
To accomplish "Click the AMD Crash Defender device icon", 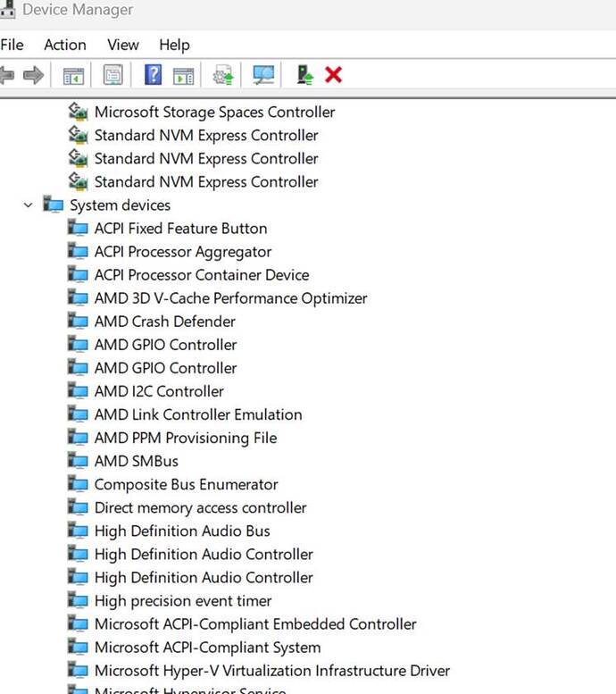I will (x=79, y=322).
